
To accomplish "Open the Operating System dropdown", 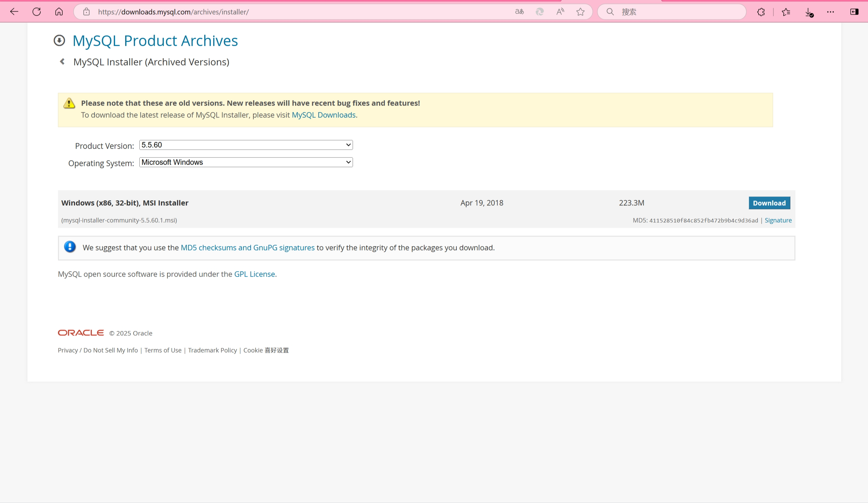I will (x=246, y=162).
